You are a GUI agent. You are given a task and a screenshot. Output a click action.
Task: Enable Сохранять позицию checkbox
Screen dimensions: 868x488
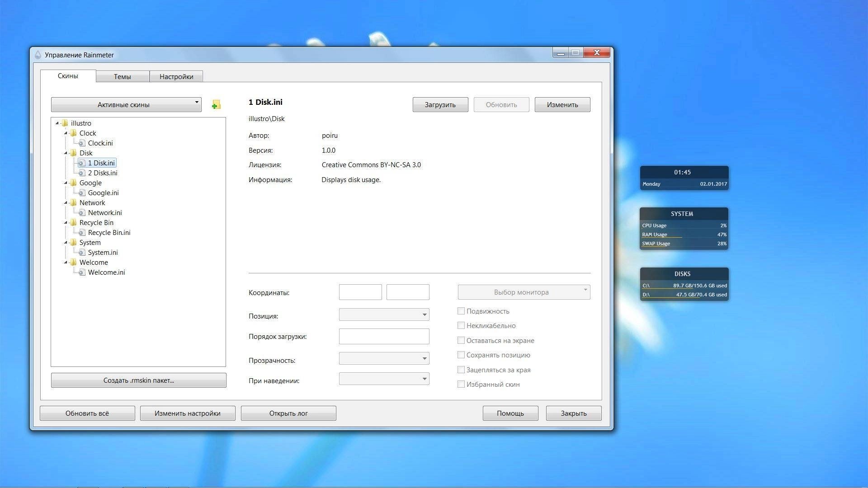click(x=461, y=355)
